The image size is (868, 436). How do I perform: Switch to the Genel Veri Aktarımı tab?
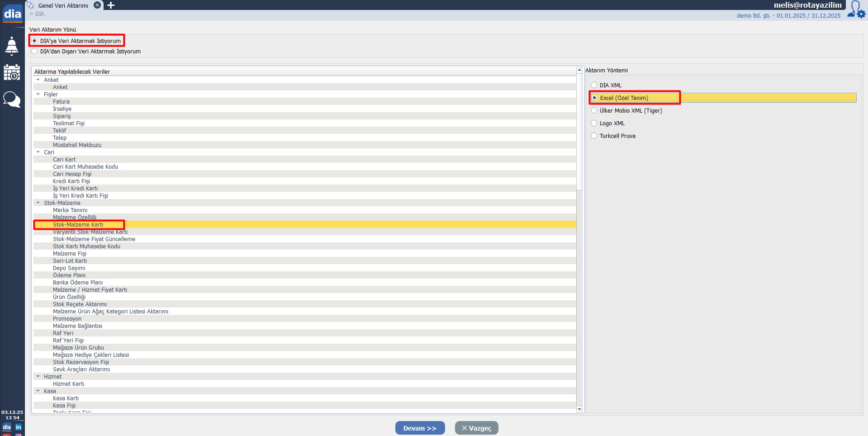(63, 5)
